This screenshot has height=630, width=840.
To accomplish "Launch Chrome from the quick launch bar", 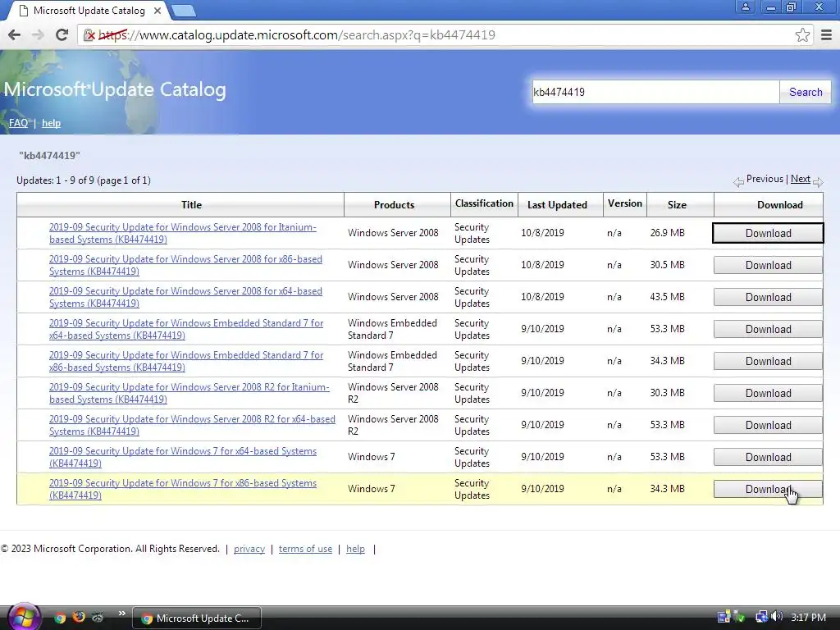I will 60,618.
